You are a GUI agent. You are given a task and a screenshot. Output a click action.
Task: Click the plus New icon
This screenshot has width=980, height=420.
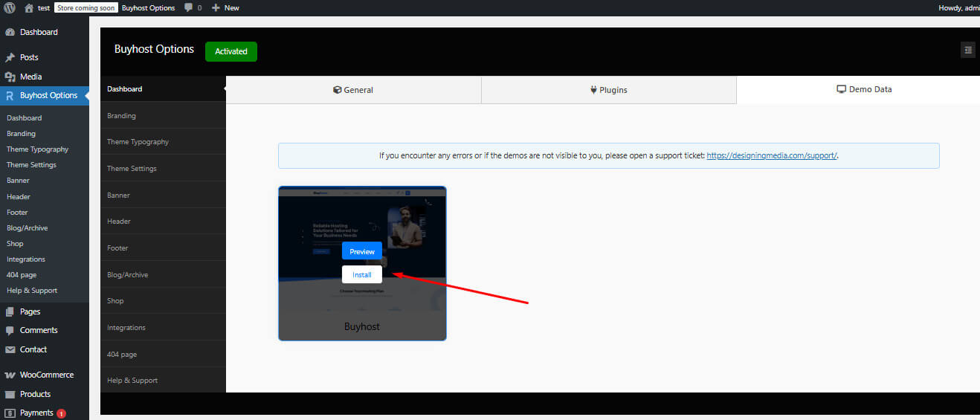point(216,7)
